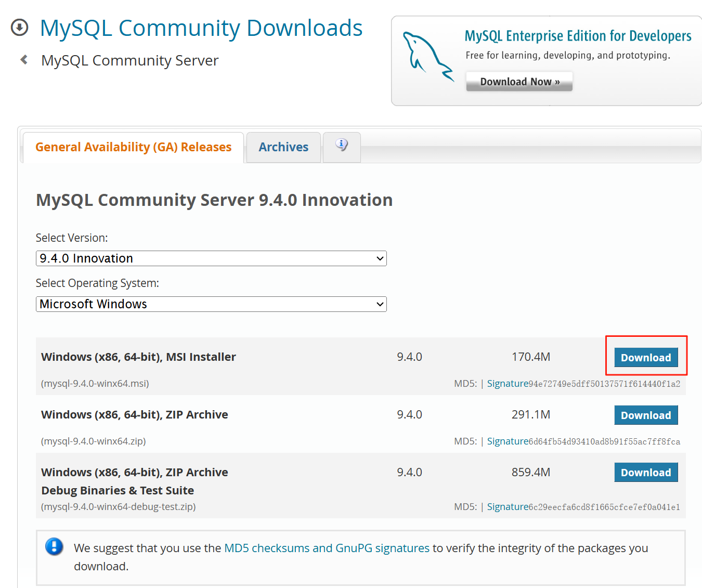This screenshot has height=588, width=702.
Task: Click the 170.4M file size value
Action: pyautogui.click(x=531, y=357)
